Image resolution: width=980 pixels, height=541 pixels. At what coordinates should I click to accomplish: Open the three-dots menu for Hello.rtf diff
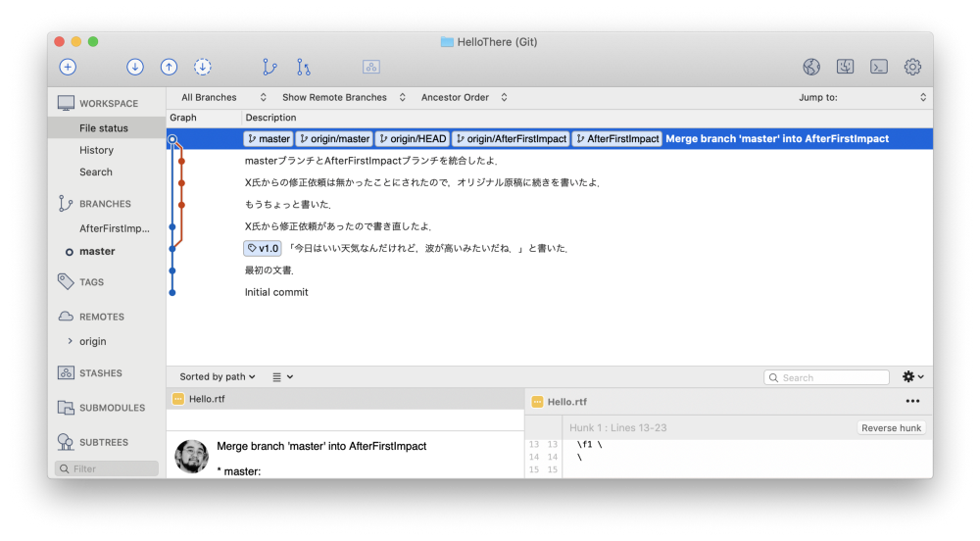(912, 401)
